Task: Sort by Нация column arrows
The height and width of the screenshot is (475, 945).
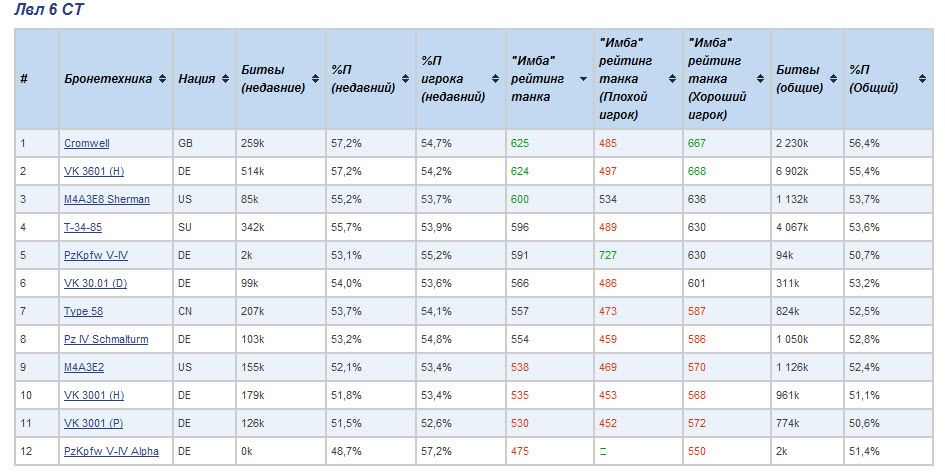Action: click(225, 79)
